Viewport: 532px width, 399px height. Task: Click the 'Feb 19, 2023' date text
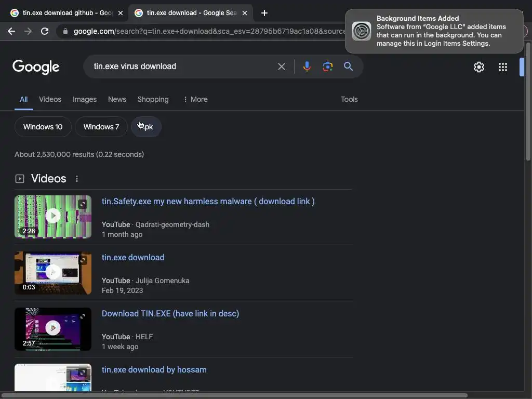123,290
